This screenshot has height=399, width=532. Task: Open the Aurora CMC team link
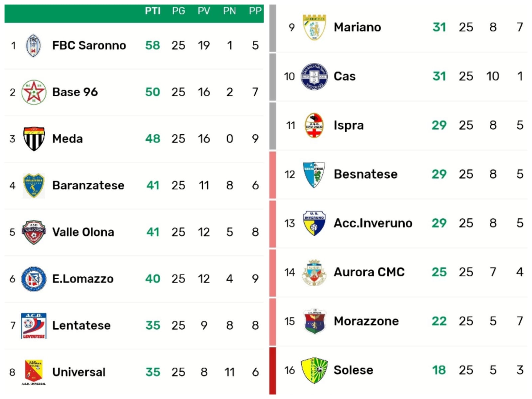(x=369, y=272)
